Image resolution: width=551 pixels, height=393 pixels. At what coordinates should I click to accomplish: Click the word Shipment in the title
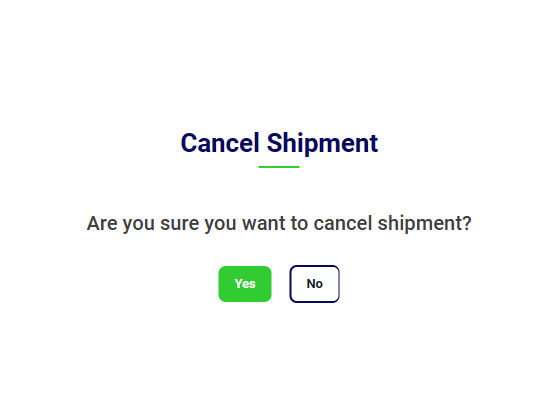[322, 143]
